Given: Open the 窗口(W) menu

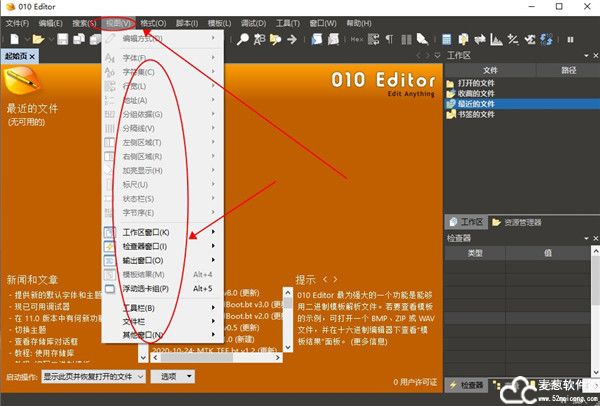Looking at the screenshot, I should [323, 23].
